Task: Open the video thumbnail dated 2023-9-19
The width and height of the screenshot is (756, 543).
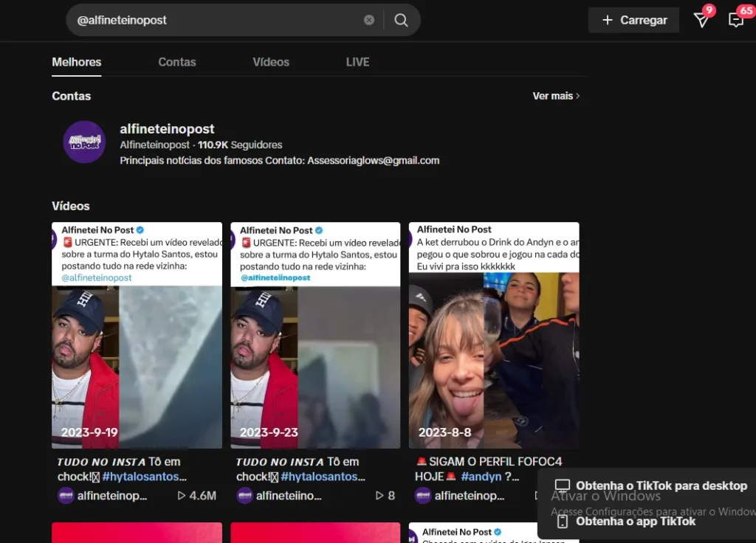Action: (137, 336)
